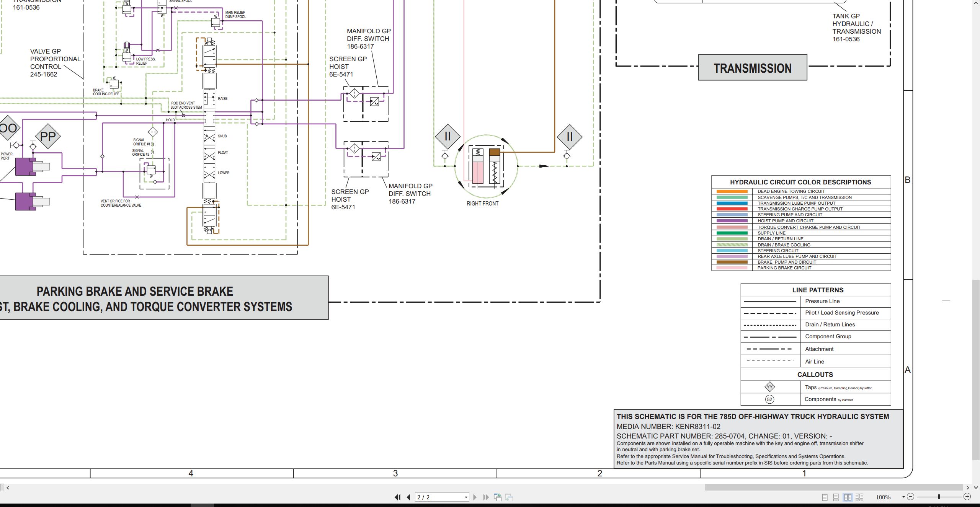Viewport: 980px width, 507px height.
Task: Click the CALLOUTS heading
Action: click(815, 375)
